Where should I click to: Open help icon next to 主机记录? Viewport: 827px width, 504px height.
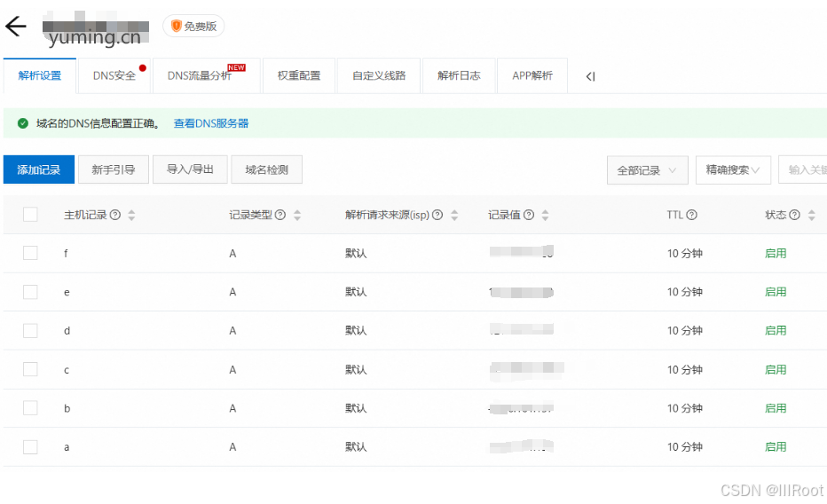click(x=115, y=215)
